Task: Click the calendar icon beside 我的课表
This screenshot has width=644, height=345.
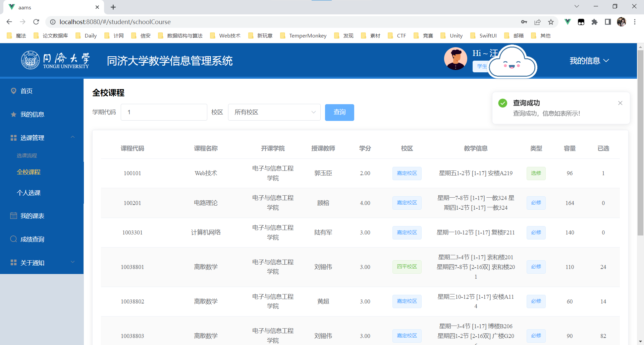Action: tap(13, 216)
